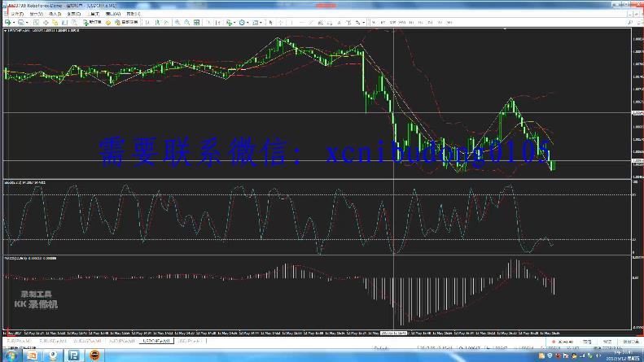Toggle the Market Watch panel
Image resolution: width=644 pixels, height=362 pixels.
click(x=36, y=23)
